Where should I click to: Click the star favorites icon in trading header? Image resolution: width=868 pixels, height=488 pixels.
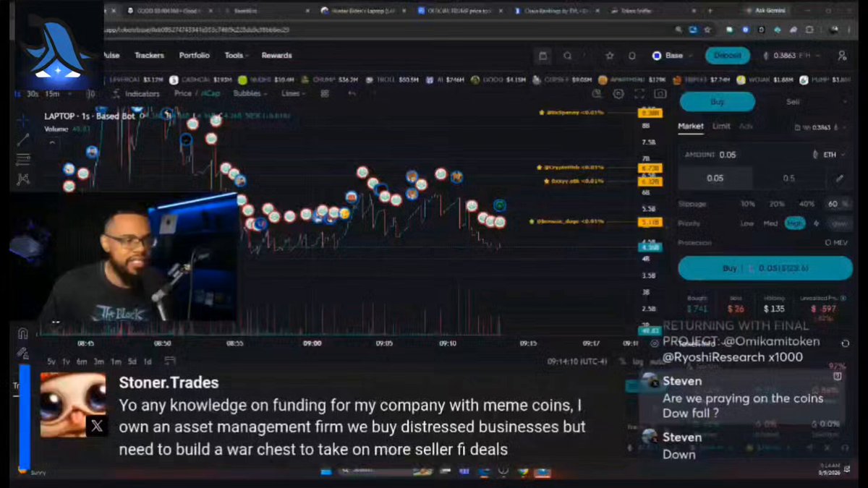click(x=610, y=56)
